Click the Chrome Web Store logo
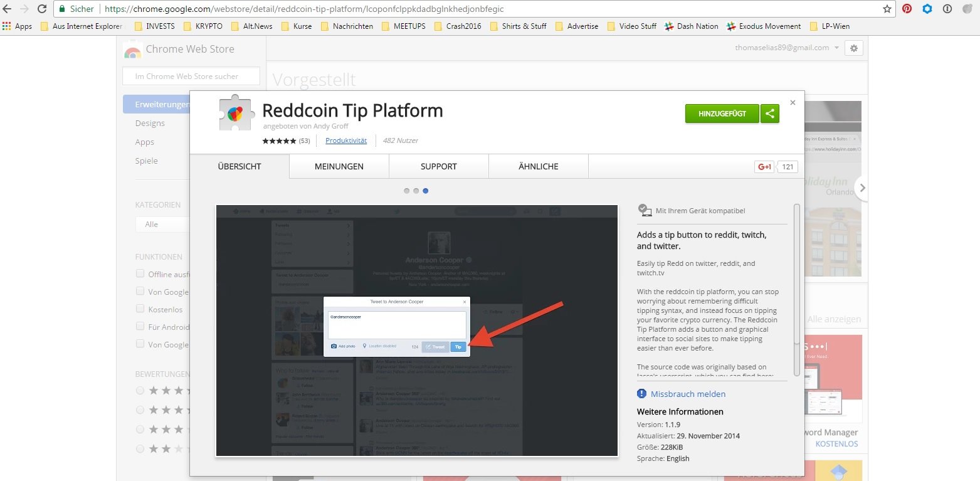Viewport: 980px width, 481px height. click(132, 50)
